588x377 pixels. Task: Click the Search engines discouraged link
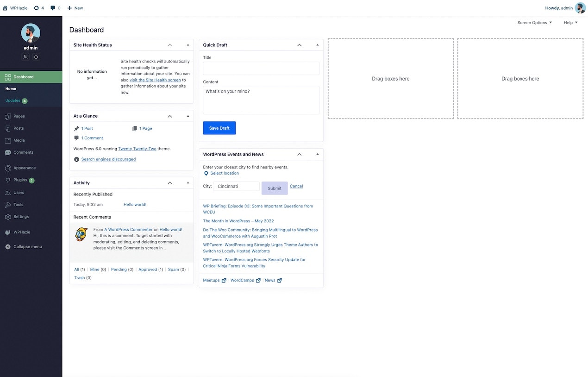click(x=108, y=159)
